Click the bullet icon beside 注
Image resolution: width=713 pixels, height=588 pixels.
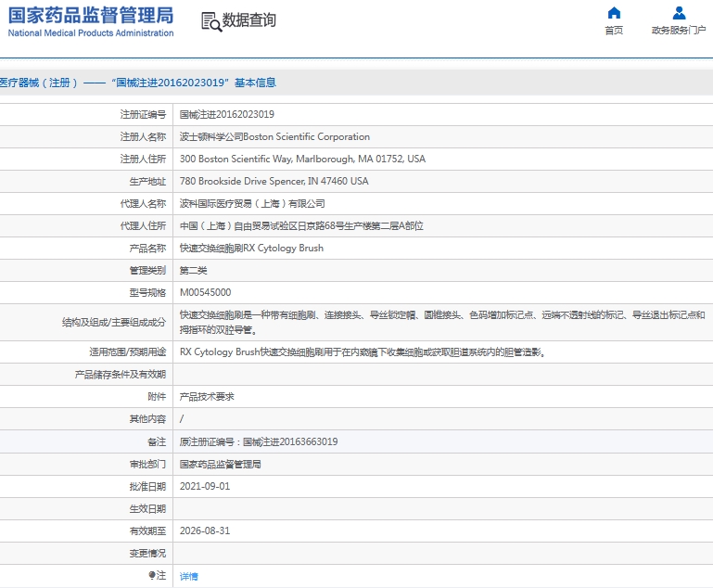point(152,575)
